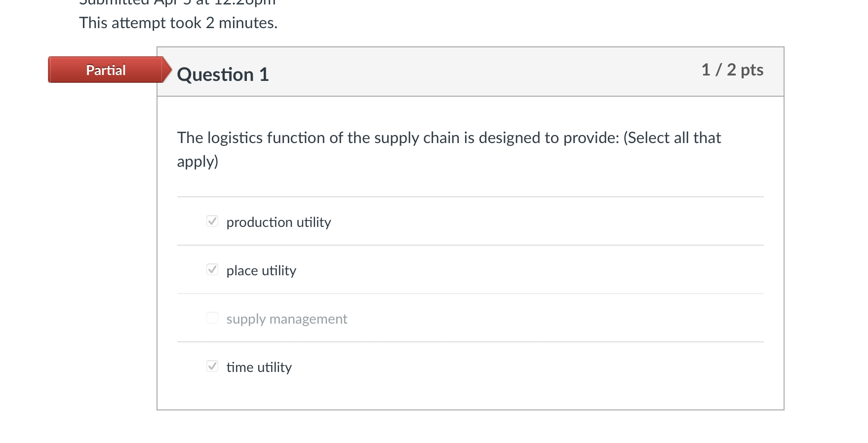Click the greyed "supply management" answer label
The width and height of the screenshot is (868, 443).
286,319
